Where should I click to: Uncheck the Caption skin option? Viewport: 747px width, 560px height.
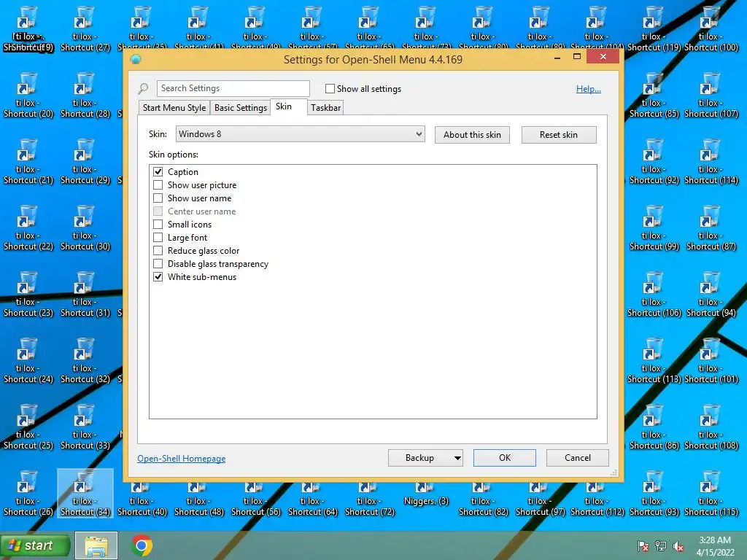(x=158, y=172)
